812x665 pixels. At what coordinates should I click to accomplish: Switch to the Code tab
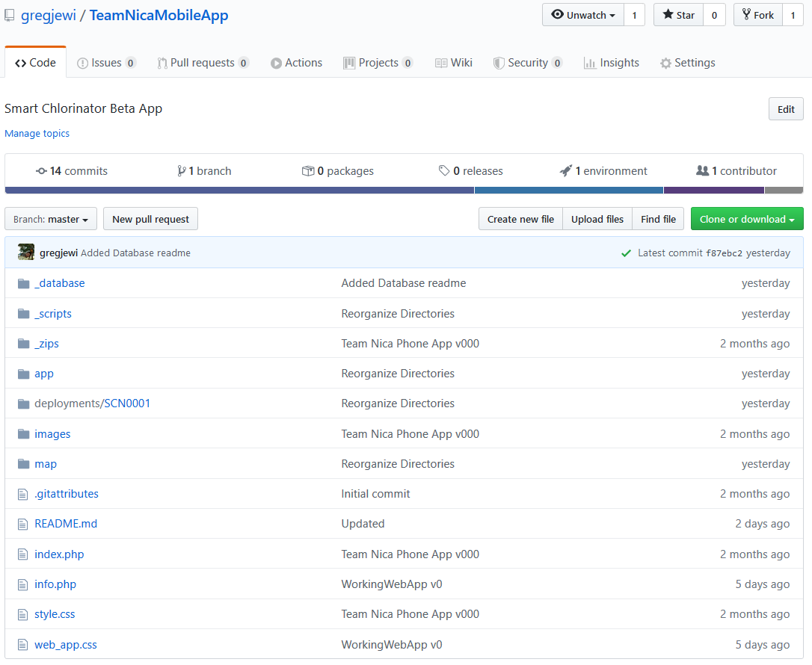[x=35, y=63]
